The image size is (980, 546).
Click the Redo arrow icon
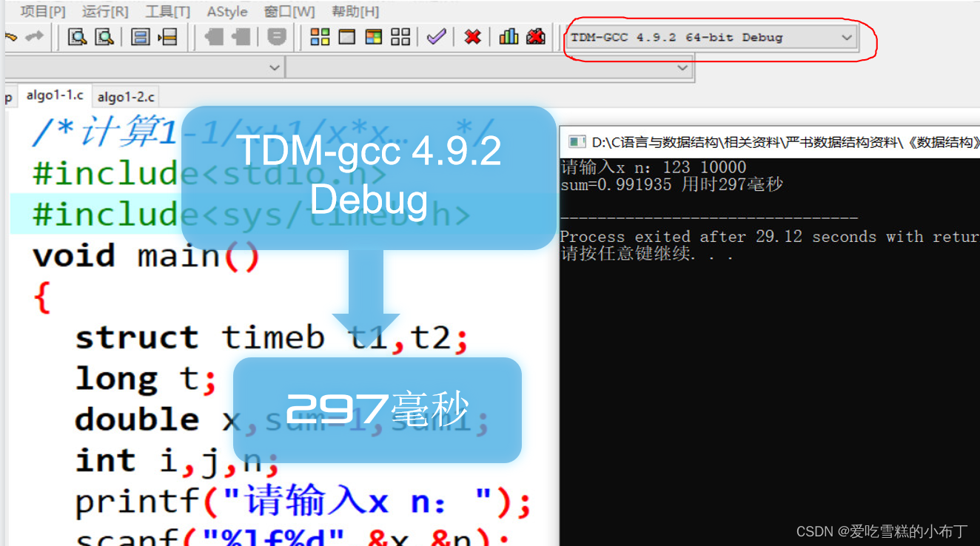34,36
